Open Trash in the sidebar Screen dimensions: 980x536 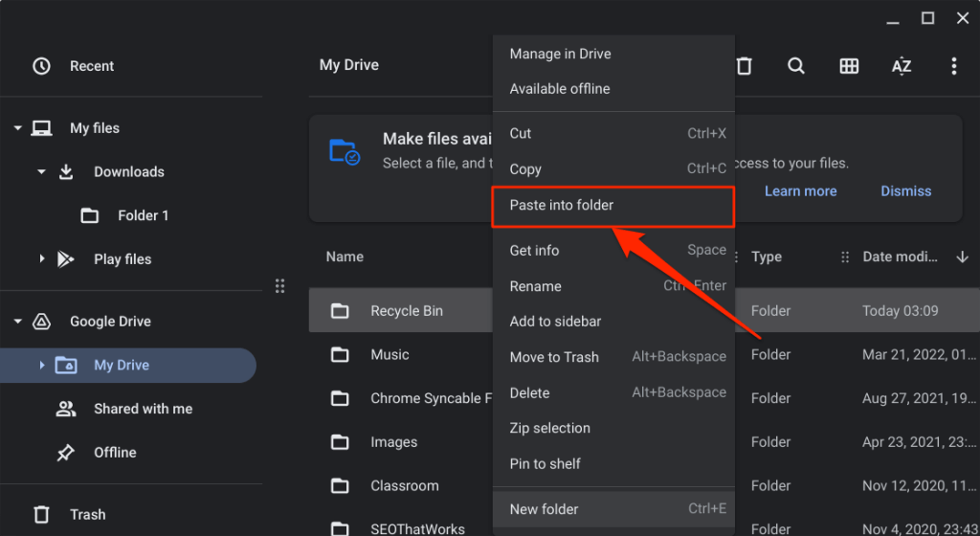[87, 515]
